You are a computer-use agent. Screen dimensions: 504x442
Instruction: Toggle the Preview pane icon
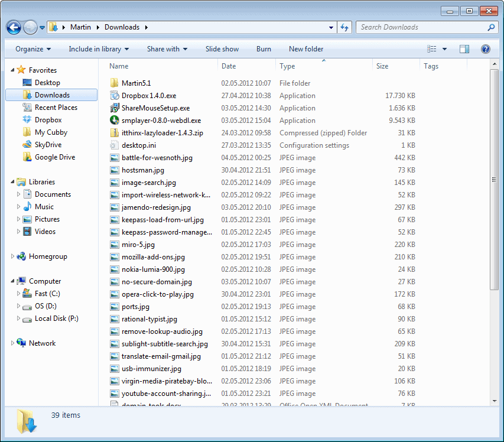coord(464,48)
